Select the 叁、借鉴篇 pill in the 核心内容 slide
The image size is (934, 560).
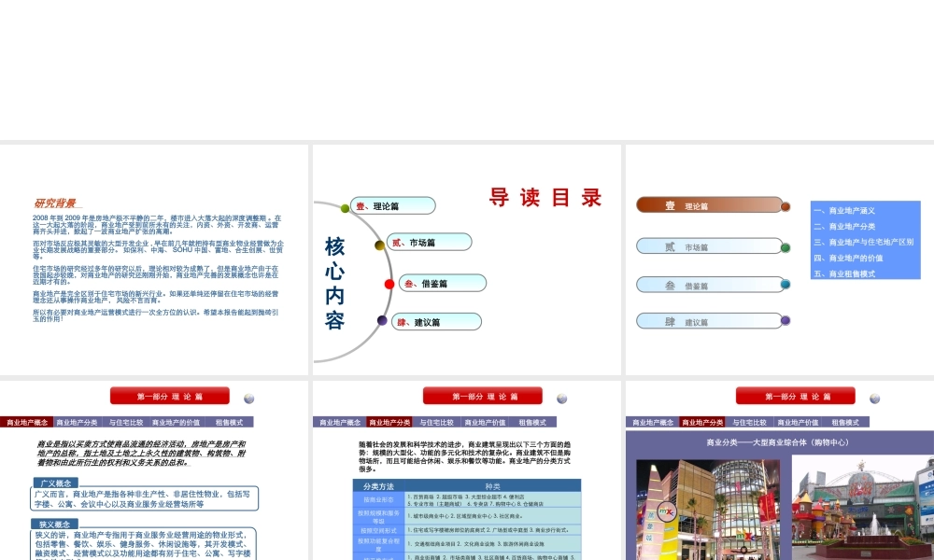(443, 284)
